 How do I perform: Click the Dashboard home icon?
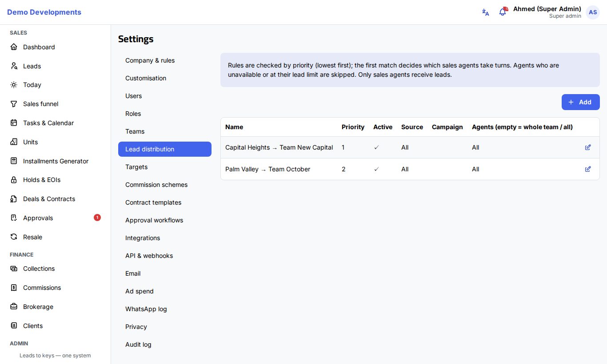click(14, 47)
